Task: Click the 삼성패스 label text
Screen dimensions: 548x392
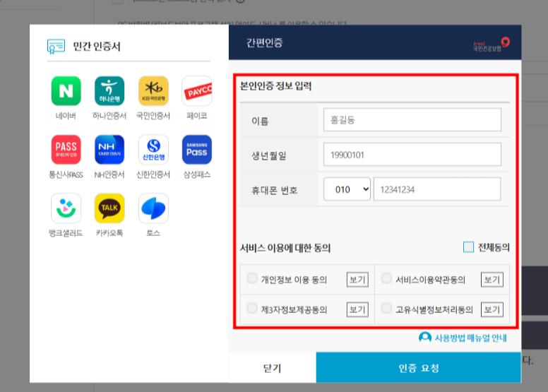Action: (197, 174)
